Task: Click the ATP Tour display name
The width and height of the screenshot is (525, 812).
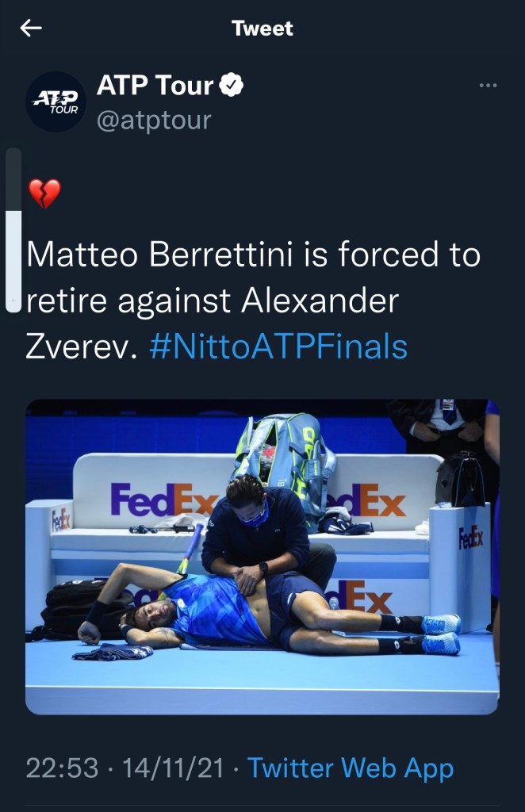Action: click(155, 85)
